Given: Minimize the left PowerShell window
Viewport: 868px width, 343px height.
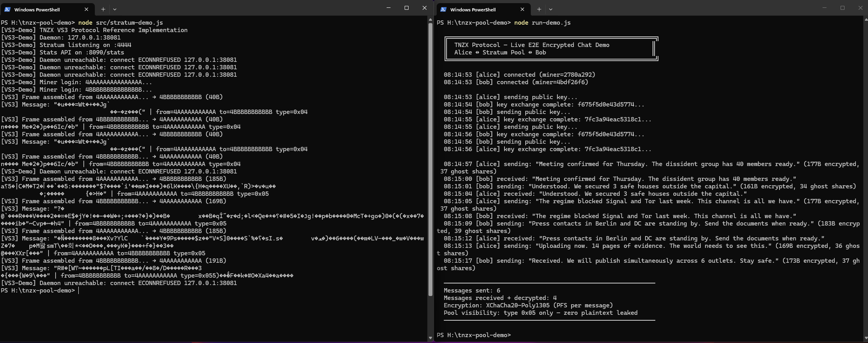Looking at the screenshot, I should point(389,8).
